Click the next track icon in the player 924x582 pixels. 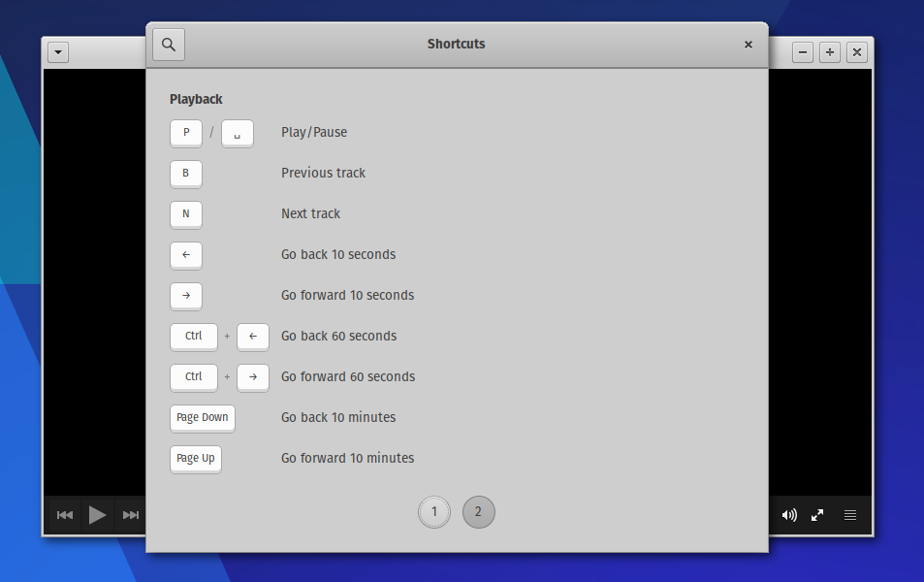pyautogui.click(x=130, y=515)
